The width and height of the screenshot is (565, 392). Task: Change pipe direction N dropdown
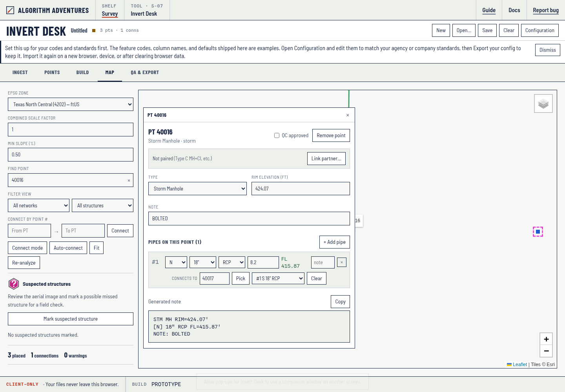coord(176,262)
